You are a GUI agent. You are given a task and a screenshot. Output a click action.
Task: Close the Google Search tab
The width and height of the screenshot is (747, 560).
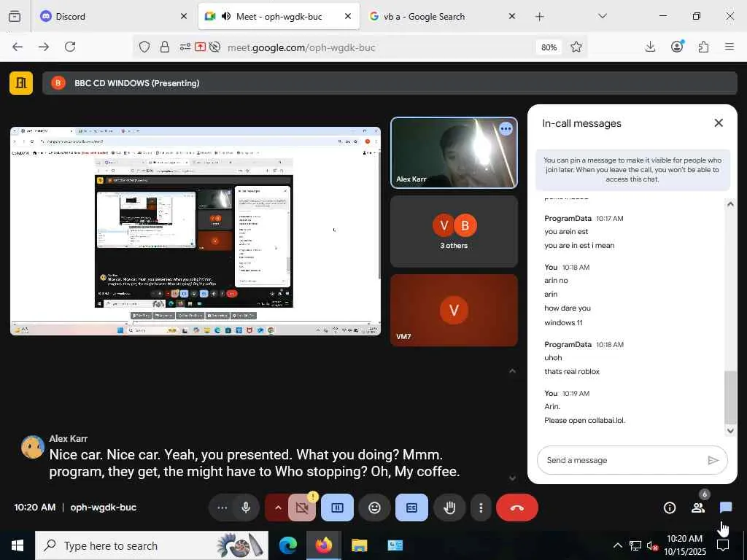[x=511, y=16]
